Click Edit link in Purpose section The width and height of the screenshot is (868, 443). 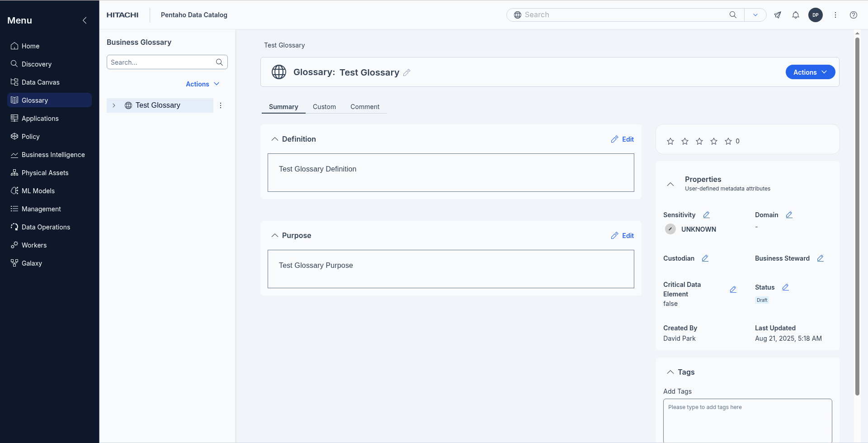(623, 236)
